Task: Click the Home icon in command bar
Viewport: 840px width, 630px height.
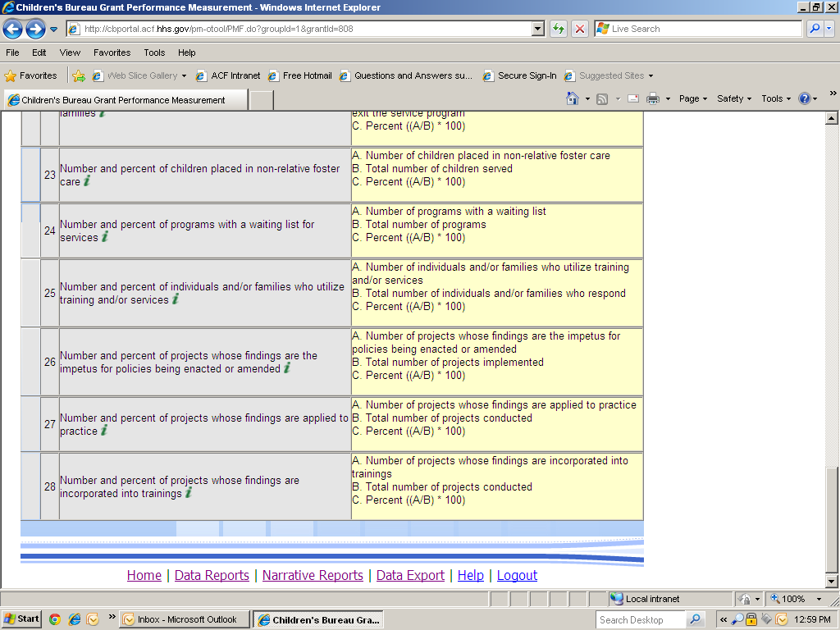Action: (x=573, y=98)
